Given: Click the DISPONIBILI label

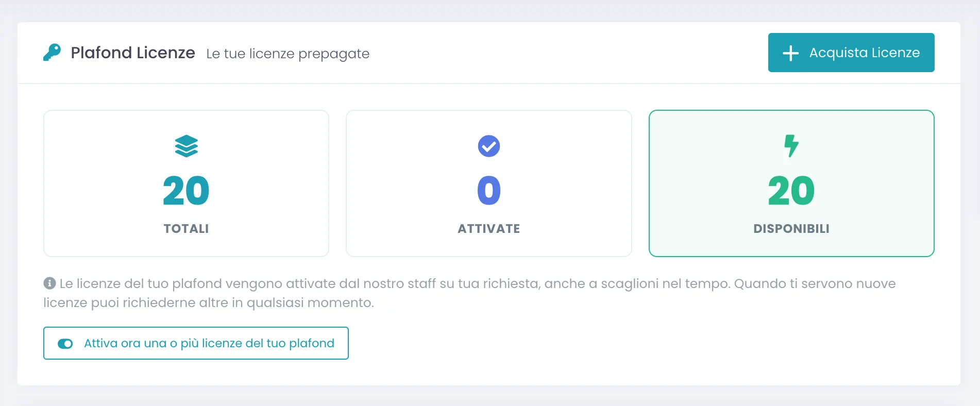Looking at the screenshot, I should [x=791, y=229].
